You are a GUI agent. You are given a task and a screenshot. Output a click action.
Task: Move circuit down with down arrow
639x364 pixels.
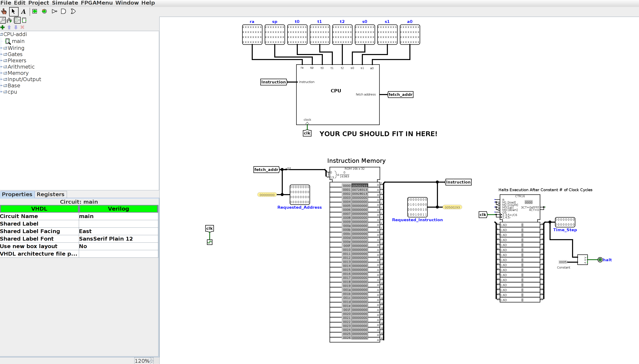[x=16, y=27]
